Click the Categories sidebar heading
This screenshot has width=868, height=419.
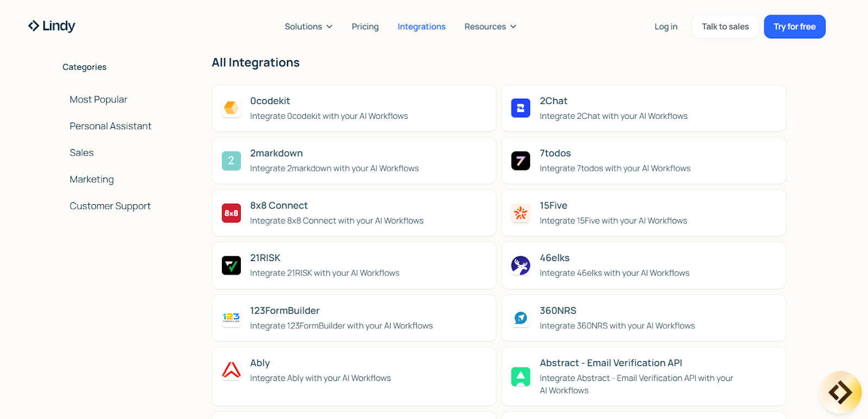tap(84, 67)
